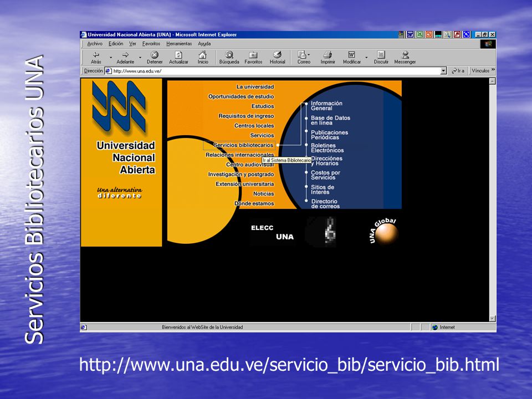
Task: Open the Edición menu
Action: 116,44
